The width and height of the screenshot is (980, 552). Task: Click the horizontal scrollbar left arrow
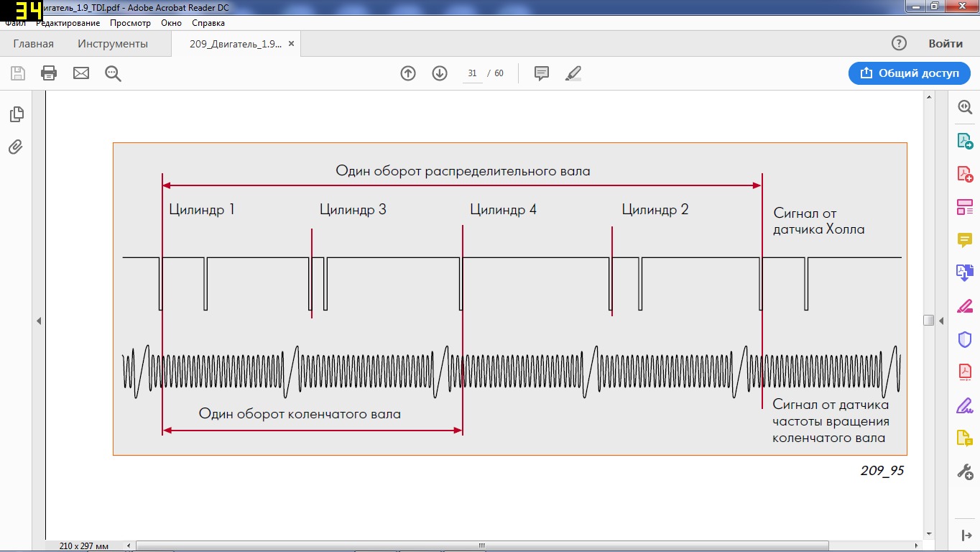coord(129,546)
